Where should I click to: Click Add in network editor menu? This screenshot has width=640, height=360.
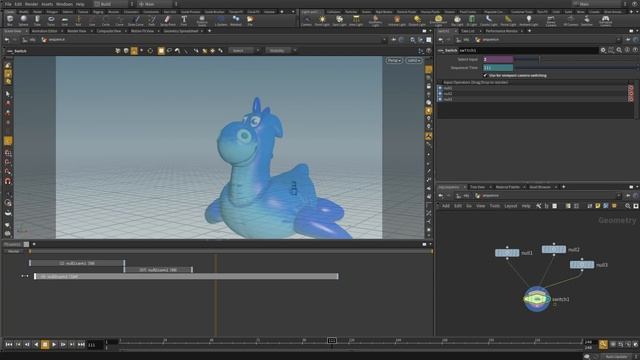(446, 206)
